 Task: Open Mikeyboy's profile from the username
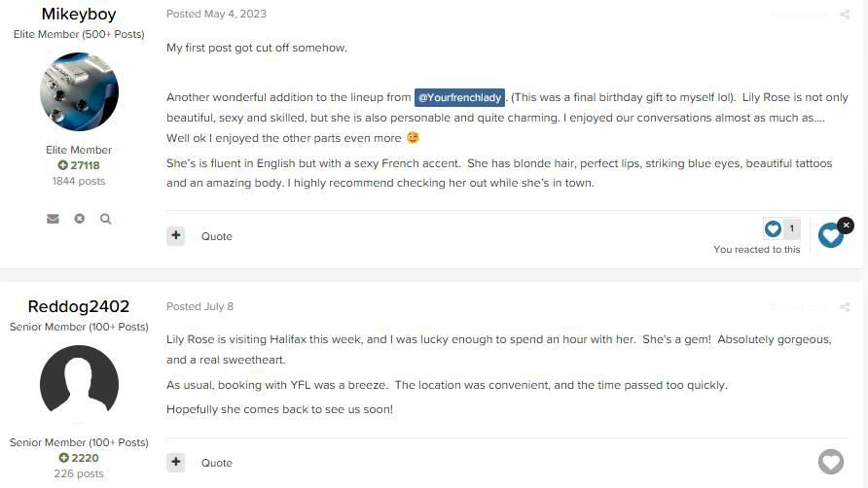79,15
